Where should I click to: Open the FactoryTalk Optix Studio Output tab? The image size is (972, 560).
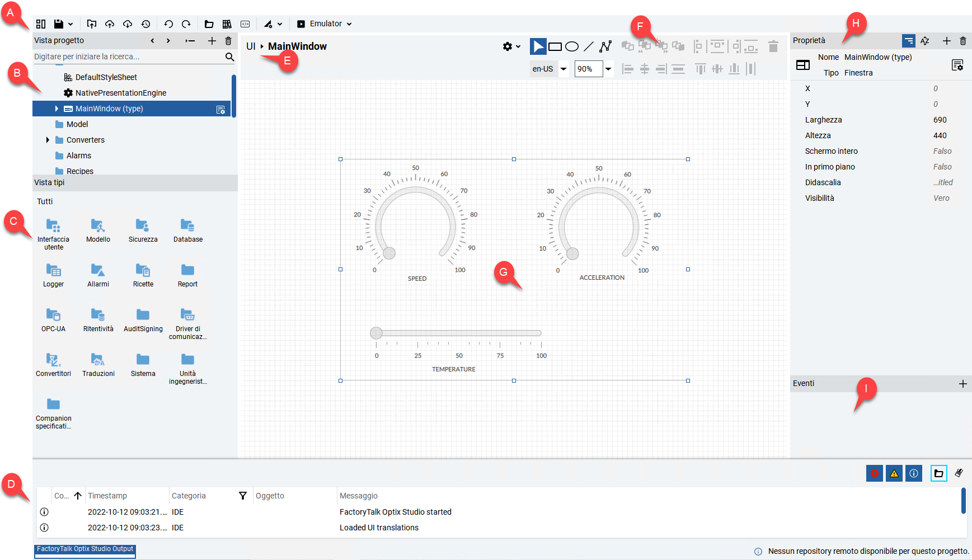[85, 549]
